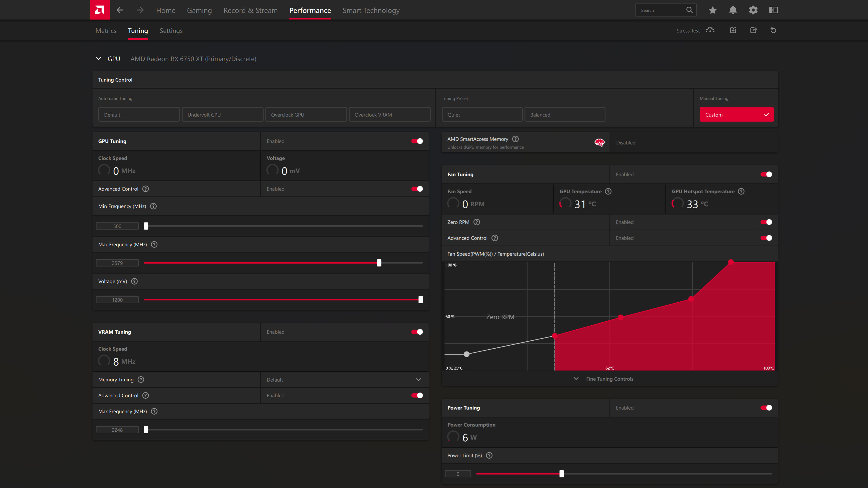This screenshot has height=488, width=868.
Task: Click the Power Limit slider handle
Action: (x=561, y=474)
